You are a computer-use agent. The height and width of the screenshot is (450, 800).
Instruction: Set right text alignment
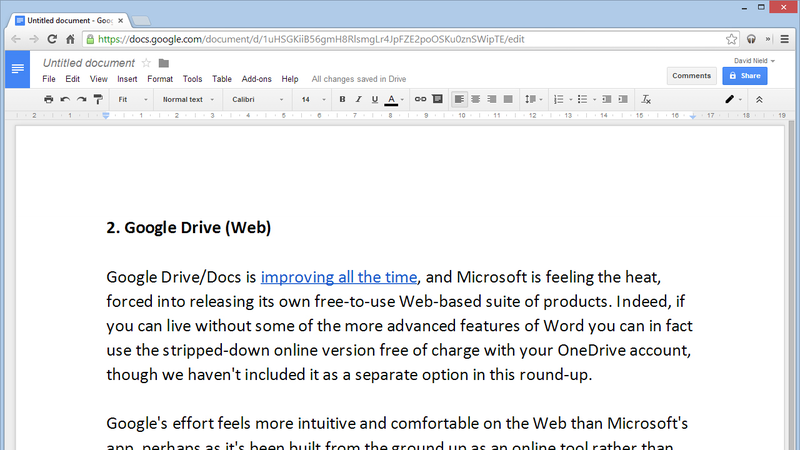pyautogui.click(x=492, y=99)
